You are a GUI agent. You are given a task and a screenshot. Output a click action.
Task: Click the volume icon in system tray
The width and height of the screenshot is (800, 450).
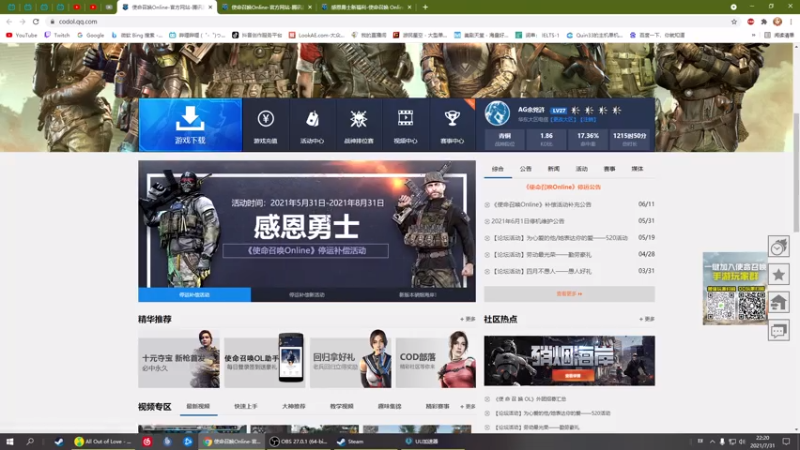[x=742, y=442]
